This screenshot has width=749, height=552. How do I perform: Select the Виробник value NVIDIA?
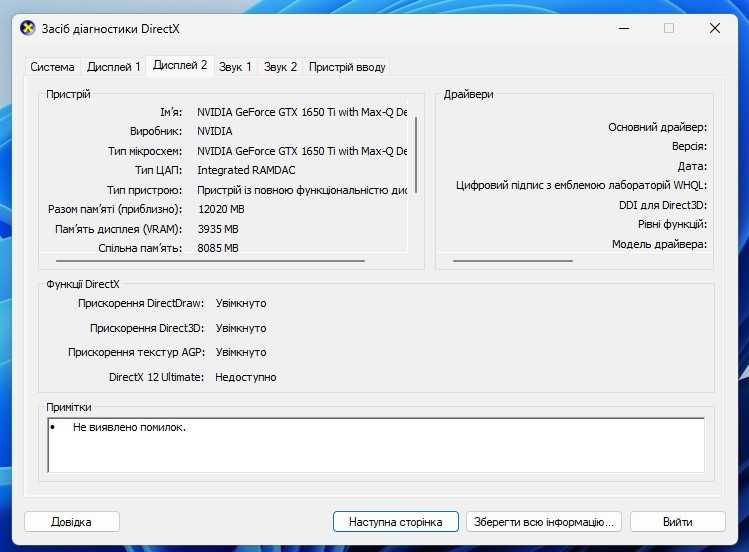[214, 131]
